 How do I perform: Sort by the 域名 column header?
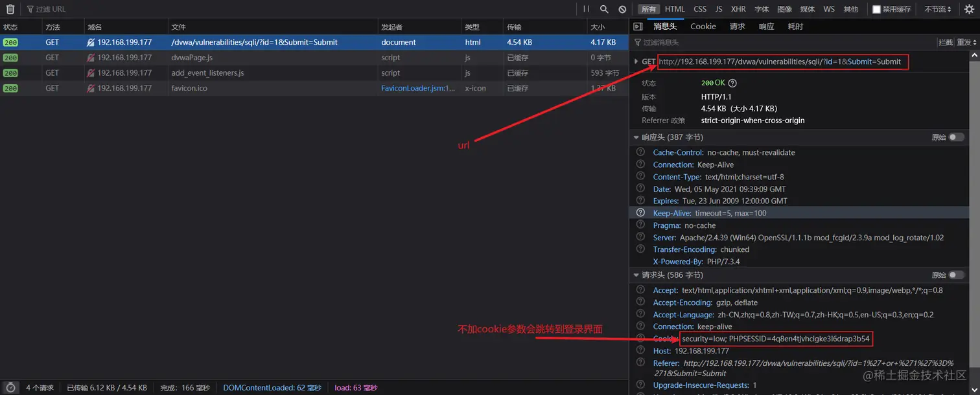126,27
